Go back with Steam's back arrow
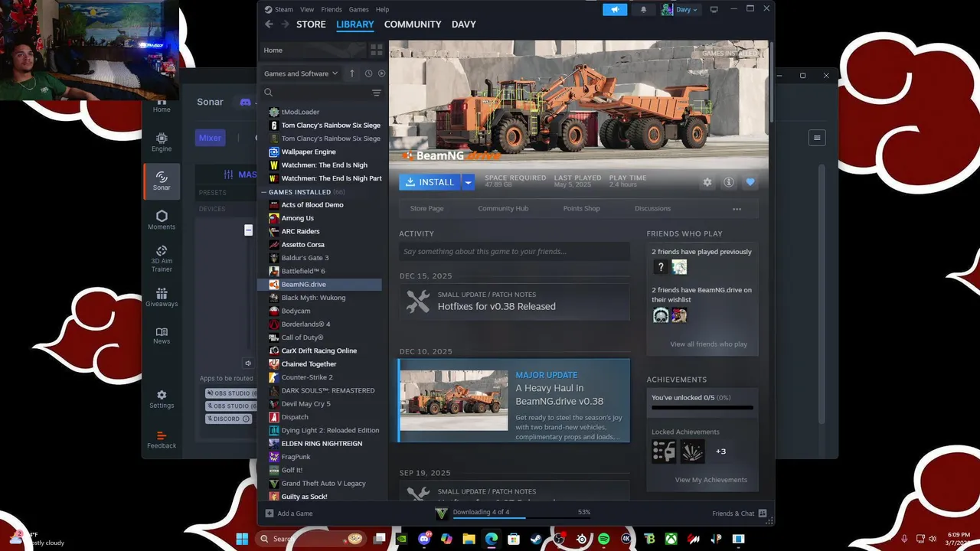 coord(269,24)
